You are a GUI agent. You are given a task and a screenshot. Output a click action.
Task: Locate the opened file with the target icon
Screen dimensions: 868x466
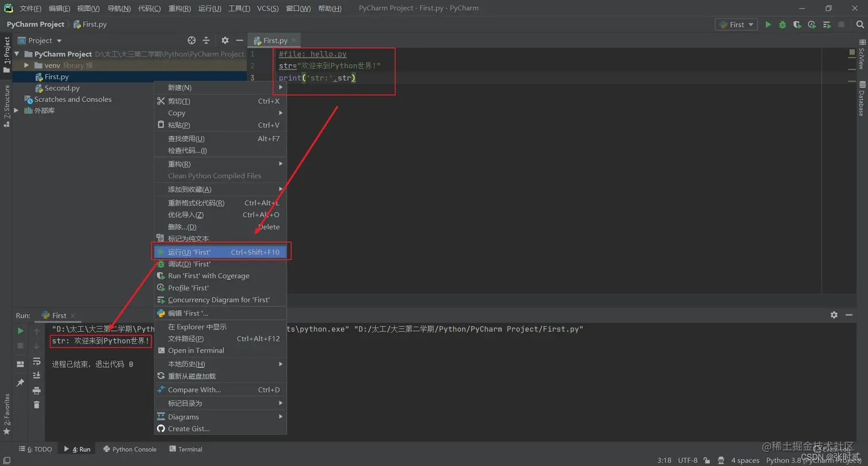pyautogui.click(x=192, y=40)
